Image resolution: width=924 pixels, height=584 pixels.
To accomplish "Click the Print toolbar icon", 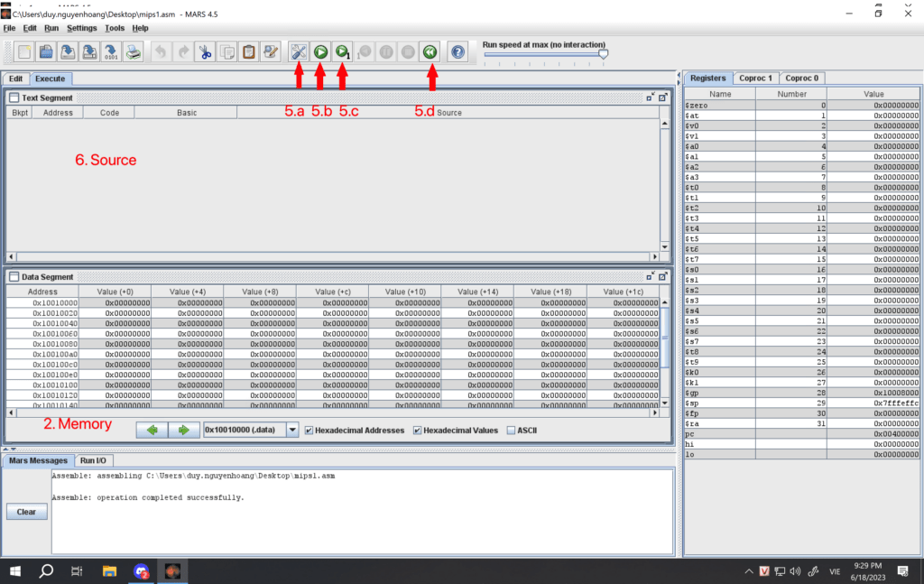I will pos(134,51).
